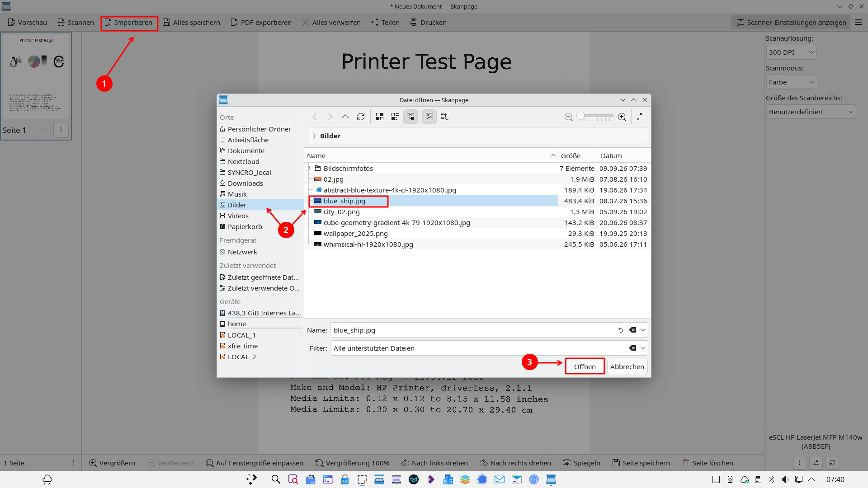868x488 pixels.
Task: Click the icon size zoom slider
Action: [x=595, y=117]
